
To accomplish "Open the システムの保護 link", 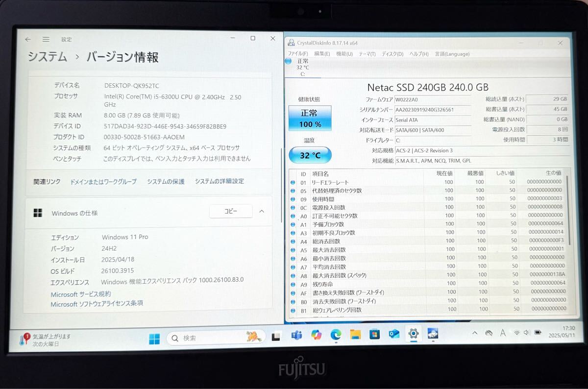I will 166,181.
